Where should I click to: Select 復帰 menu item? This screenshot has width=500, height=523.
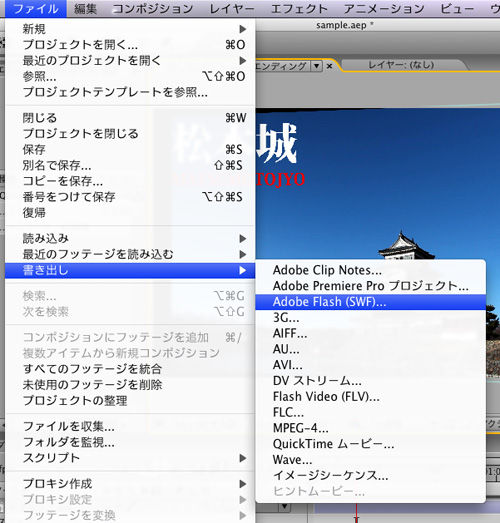tap(130, 212)
